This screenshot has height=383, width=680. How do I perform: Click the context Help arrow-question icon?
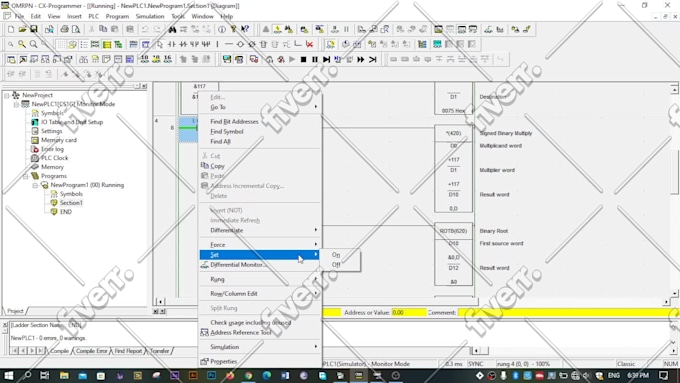(245, 29)
